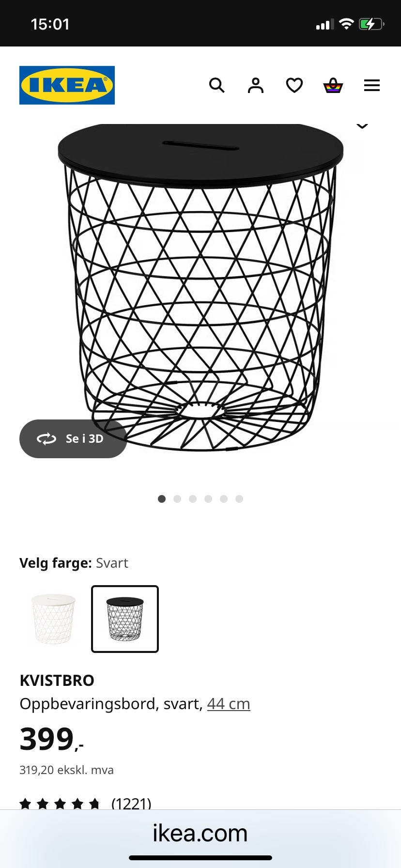Viewport: 401px width, 868px height.
Task: Open the shopping basket icon
Action: 333,86
